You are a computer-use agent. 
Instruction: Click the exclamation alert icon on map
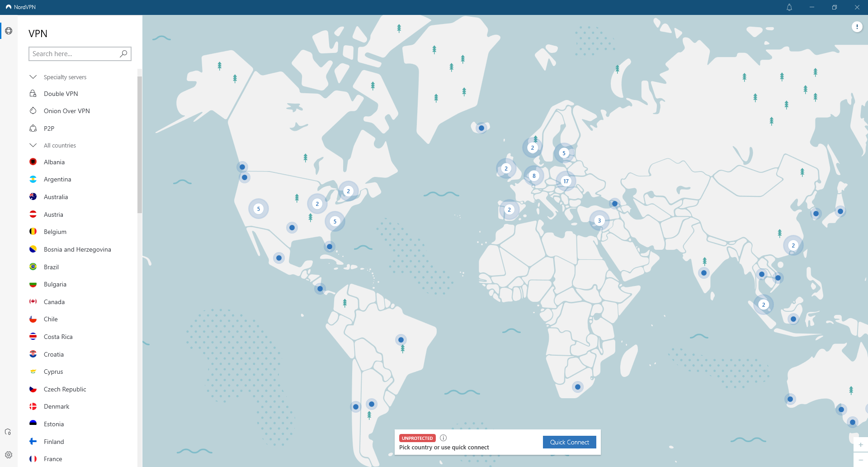point(857,27)
